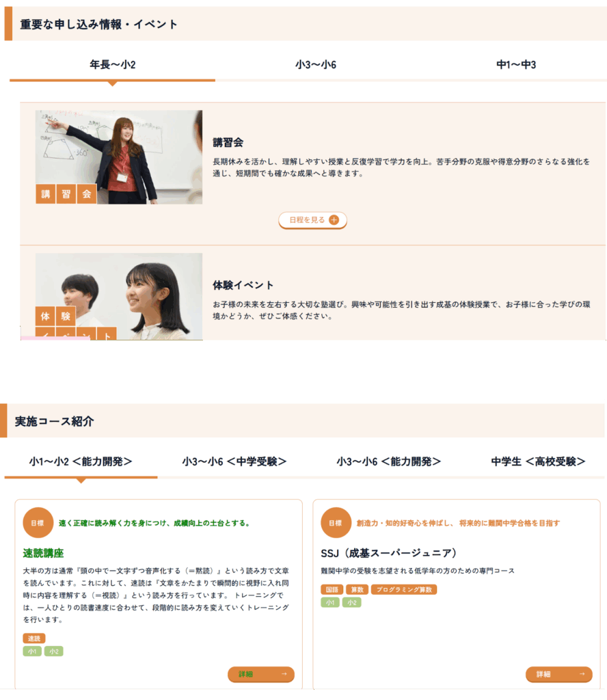Open the SSJ（成基スーパージュニア） title
This screenshot has width=607, height=700.
(x=388, y=552)
